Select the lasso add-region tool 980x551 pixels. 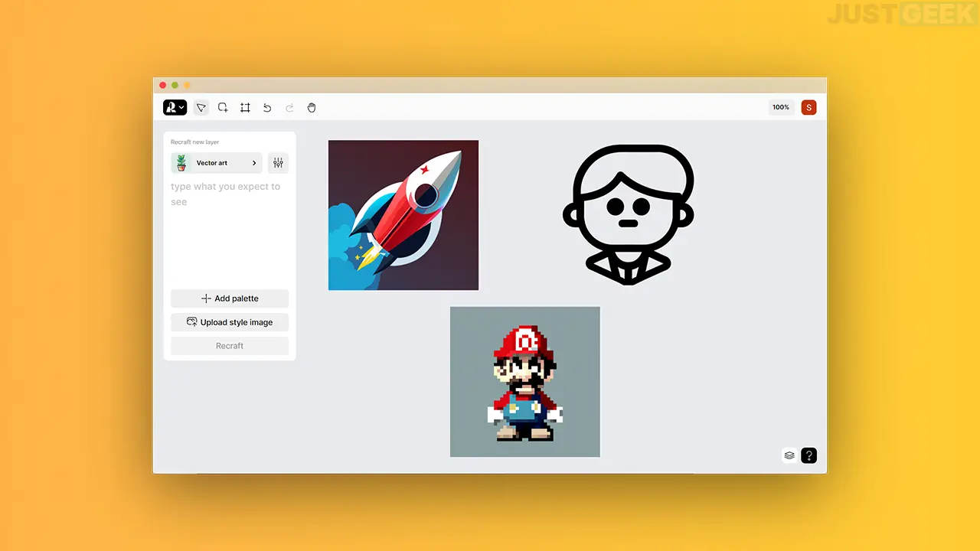pos(223,108)
